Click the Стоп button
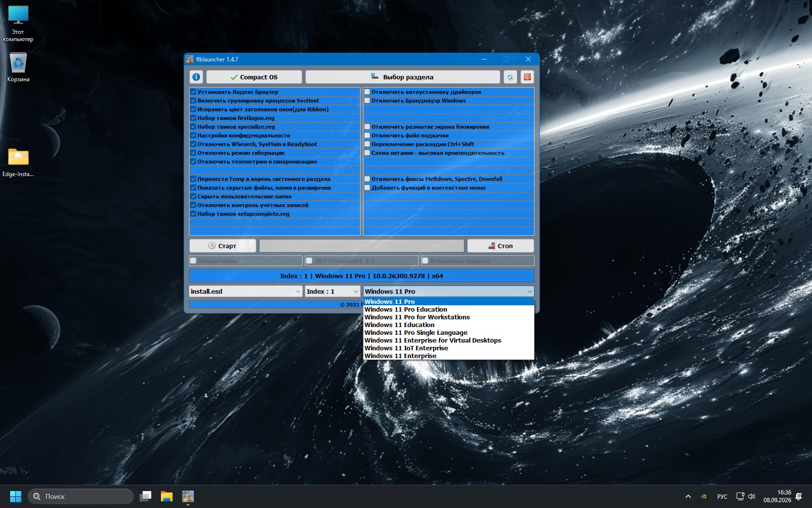812x508 pixels. pyautogui.click(x=500, y=246)
